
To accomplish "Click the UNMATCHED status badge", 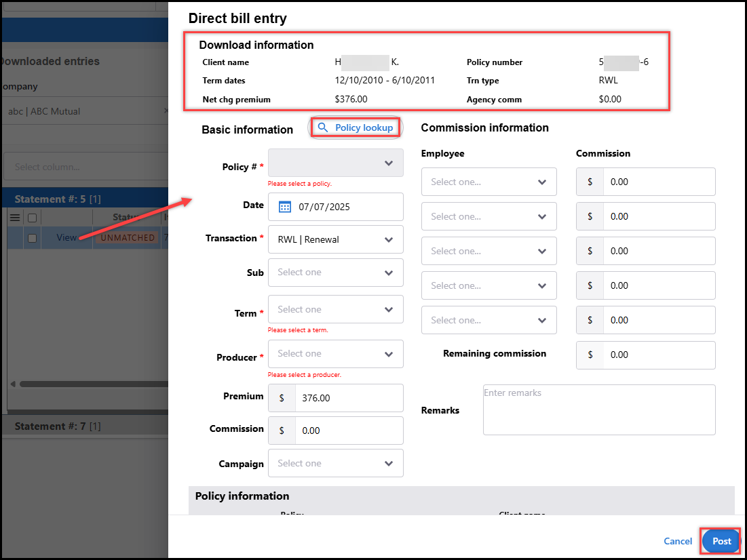I will (x=128, y=237).
